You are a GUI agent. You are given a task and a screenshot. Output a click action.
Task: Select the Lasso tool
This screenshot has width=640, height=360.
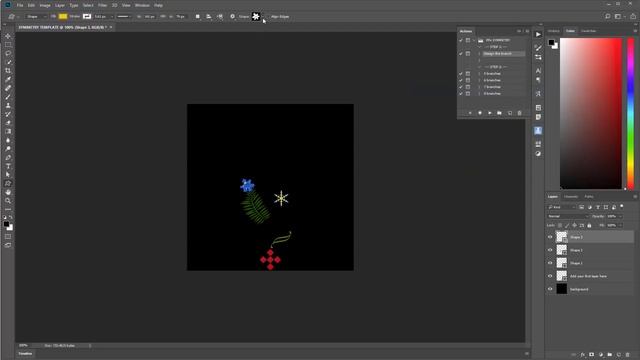[x=8, y=53]
